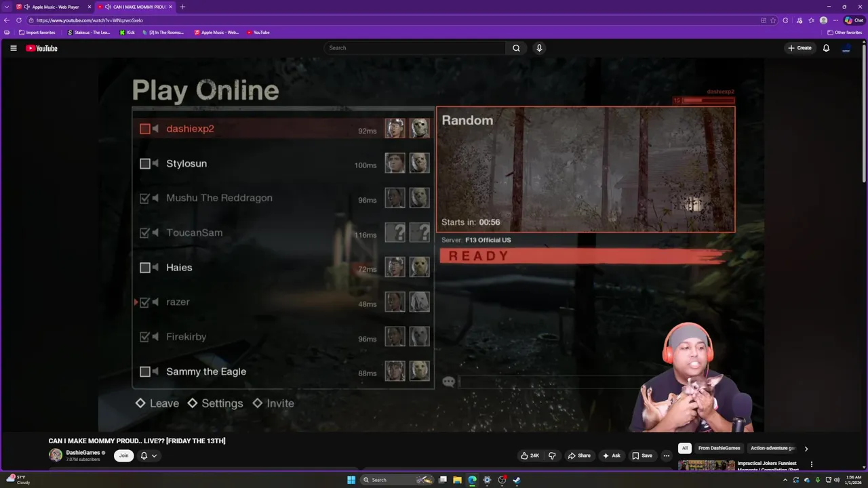
Task: Select the From DashieGames chip
Action: coord(719,448)
